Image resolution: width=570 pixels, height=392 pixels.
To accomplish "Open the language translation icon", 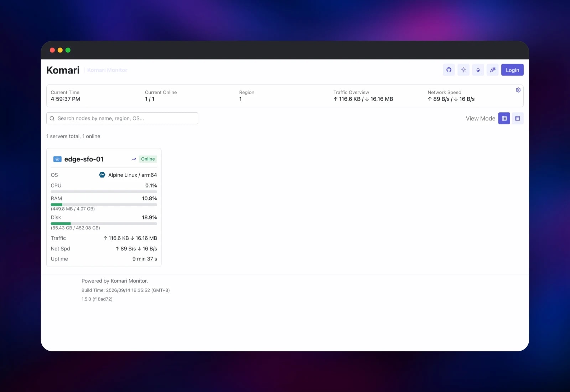I will point(493,70).
